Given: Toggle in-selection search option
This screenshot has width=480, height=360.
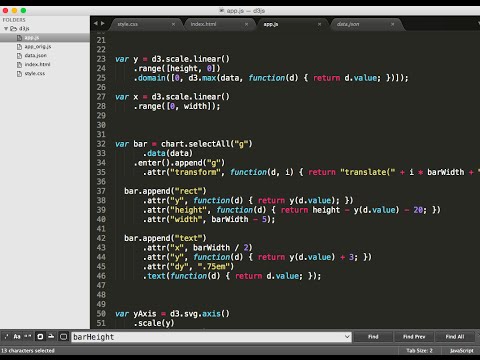Looking at the screenshot, I should [x=51, y=337].
